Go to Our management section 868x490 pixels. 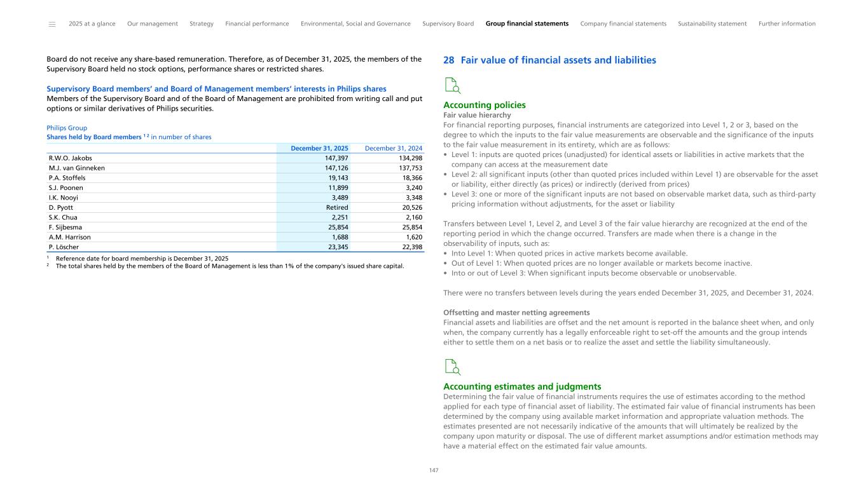pyautogui.click(x=153, y=24)
